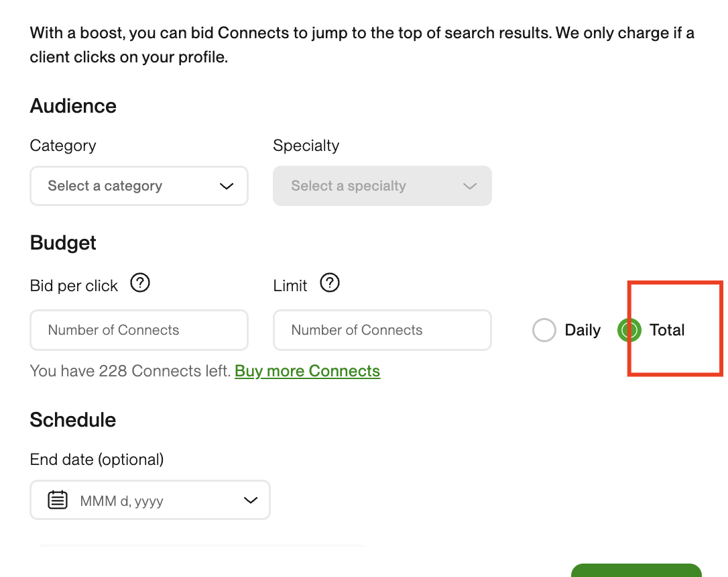Viewport: 728px width, 577px height.
Task: Follow the Buy more Connects link
Action: (308, 371)
